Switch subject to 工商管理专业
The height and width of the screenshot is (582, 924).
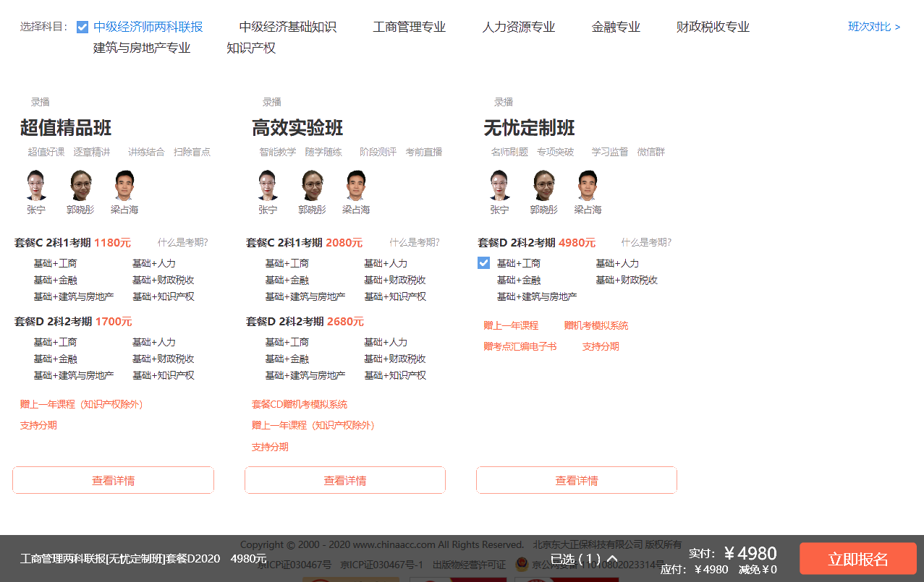coord(409,27)
